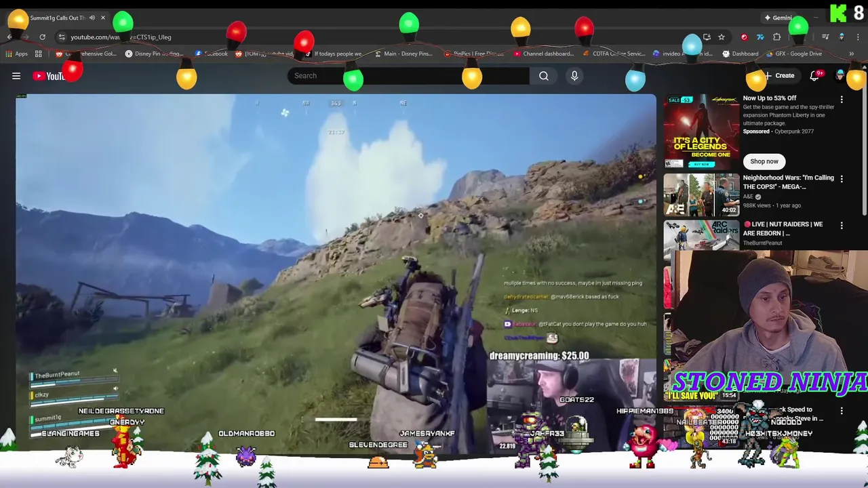Click the install app icon in address bar
The height and width of the screenshot is (488, 868).
pyautogui.click(x=707, y=37)
